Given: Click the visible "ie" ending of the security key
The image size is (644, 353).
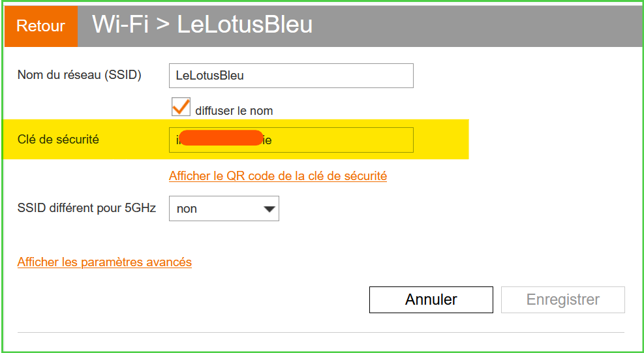Looking at the screenshot, I should 268,140.
